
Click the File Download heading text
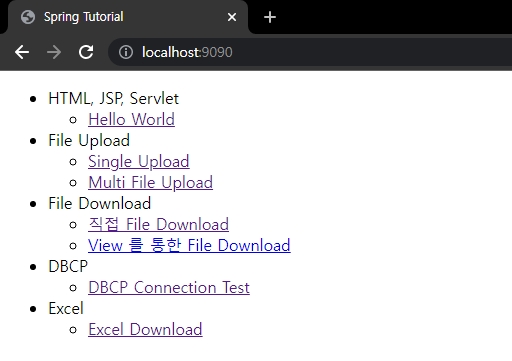pyautogui.click(x=99, y=203)
